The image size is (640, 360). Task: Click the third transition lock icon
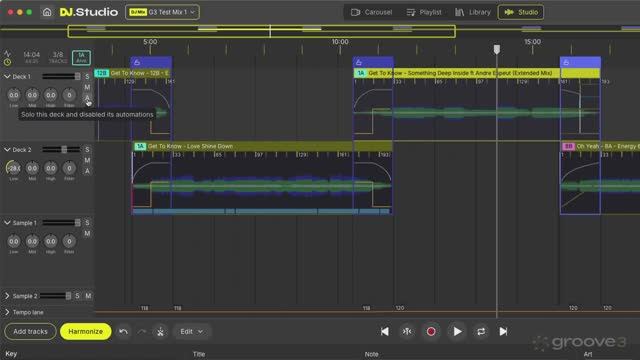(566, 62)
